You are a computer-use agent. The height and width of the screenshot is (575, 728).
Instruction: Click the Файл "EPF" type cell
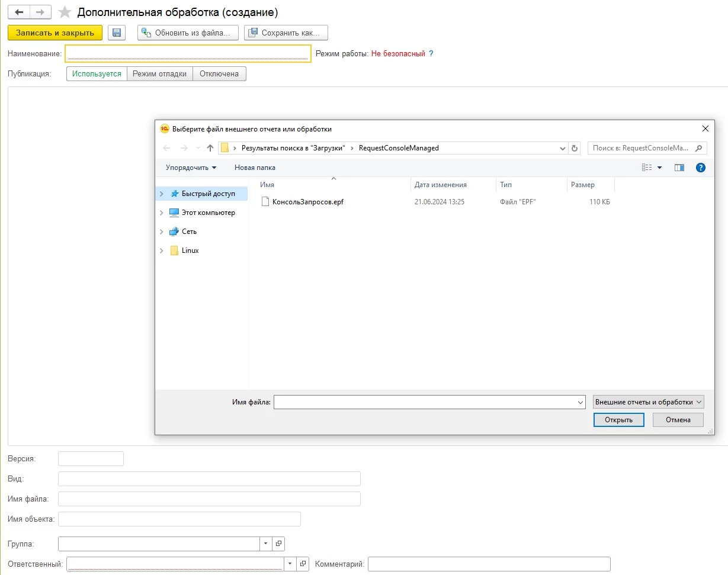tap(518, 202)
